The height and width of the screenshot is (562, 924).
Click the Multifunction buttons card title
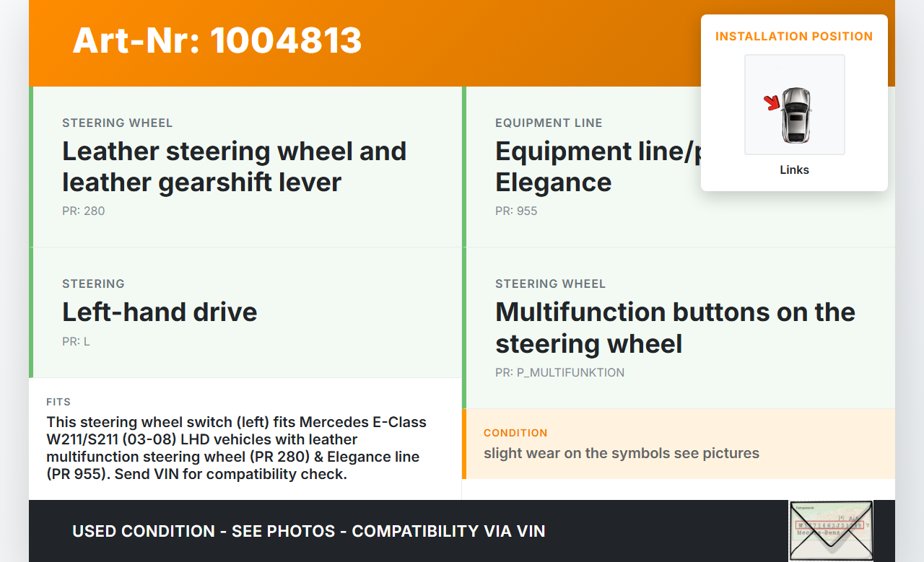[675, 328]
